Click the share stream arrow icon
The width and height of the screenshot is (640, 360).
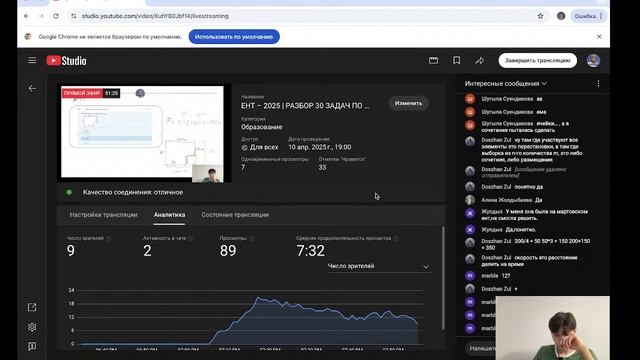(480, 60)
